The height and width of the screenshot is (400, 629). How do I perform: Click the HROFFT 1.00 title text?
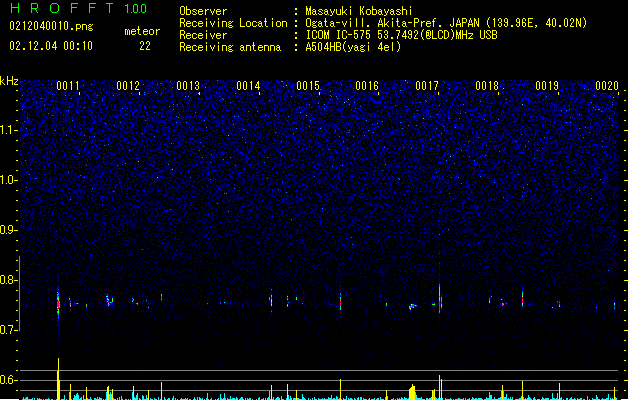click(x=79, y=8)
